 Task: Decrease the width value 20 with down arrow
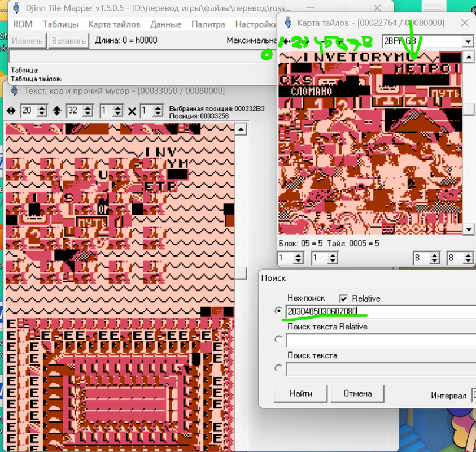pos(42,114)
